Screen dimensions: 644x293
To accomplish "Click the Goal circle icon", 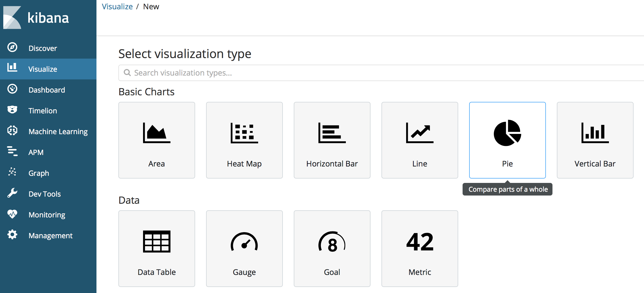I will click(x=332, y=242).
